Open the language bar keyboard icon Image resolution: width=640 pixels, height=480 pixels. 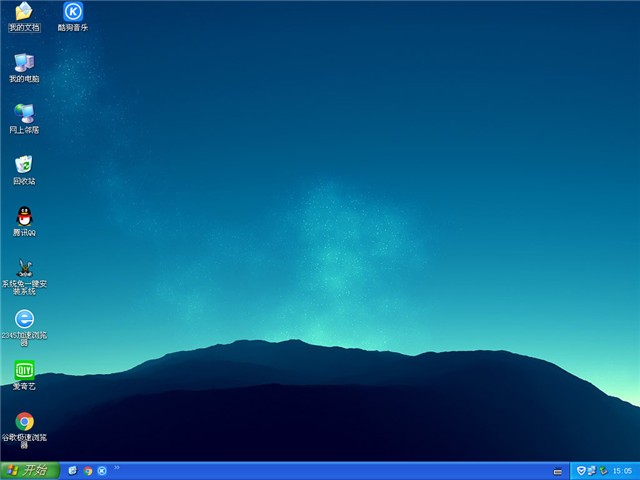[558, 471]
